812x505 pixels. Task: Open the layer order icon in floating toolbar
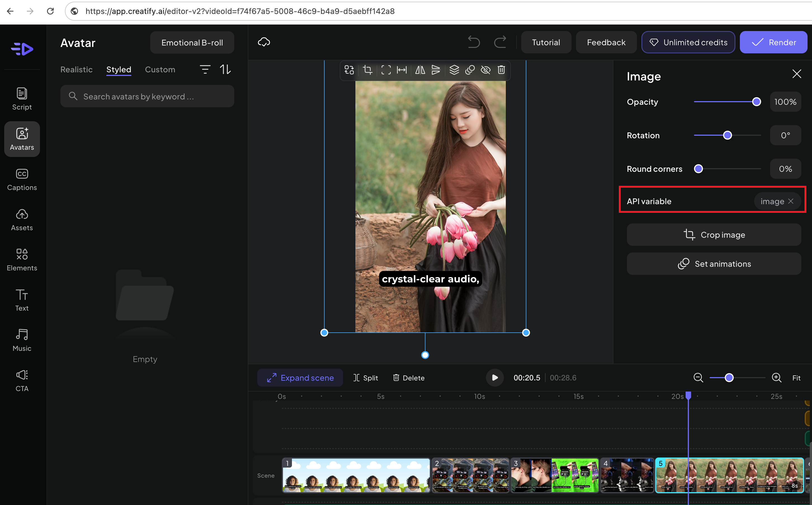coord(454,70)
